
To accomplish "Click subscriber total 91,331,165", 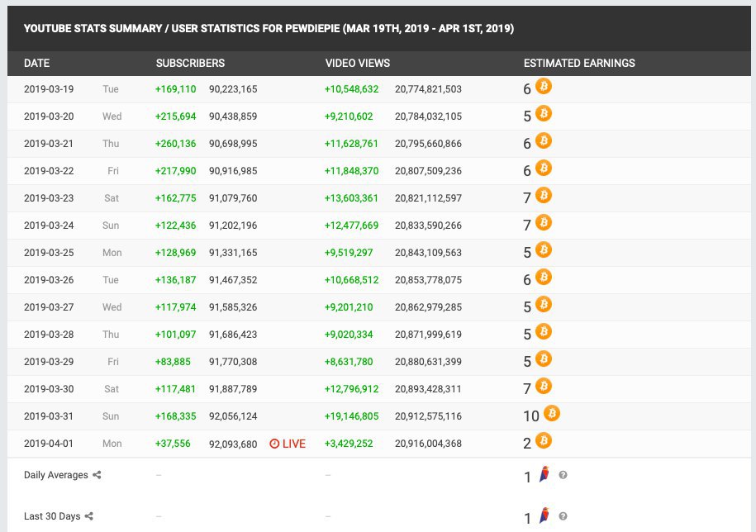I will pos(233,253).
